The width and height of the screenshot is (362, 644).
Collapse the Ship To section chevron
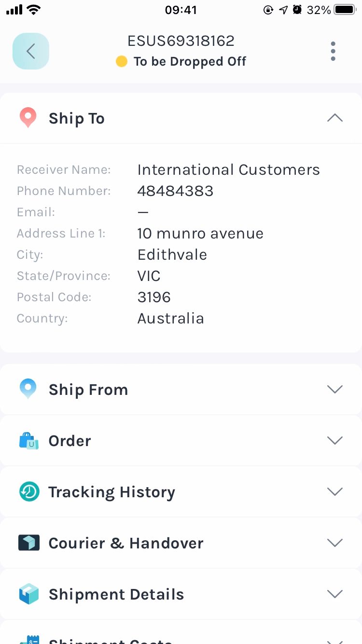[335, 118]
